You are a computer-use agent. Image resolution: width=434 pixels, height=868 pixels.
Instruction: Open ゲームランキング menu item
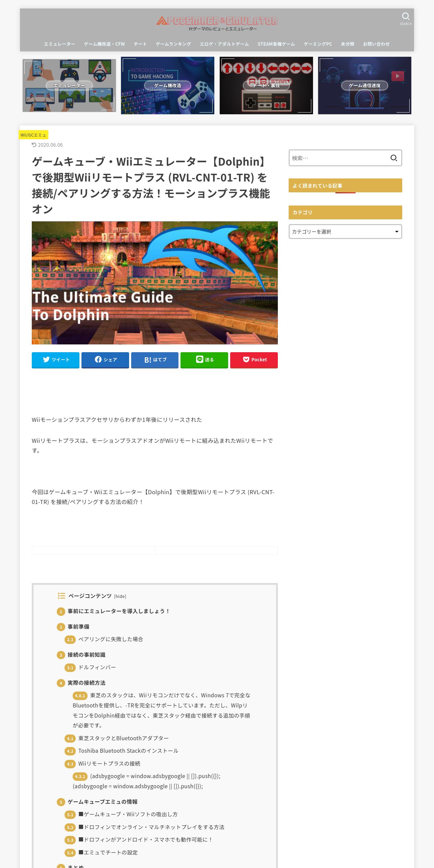click(x=173, y=44)
